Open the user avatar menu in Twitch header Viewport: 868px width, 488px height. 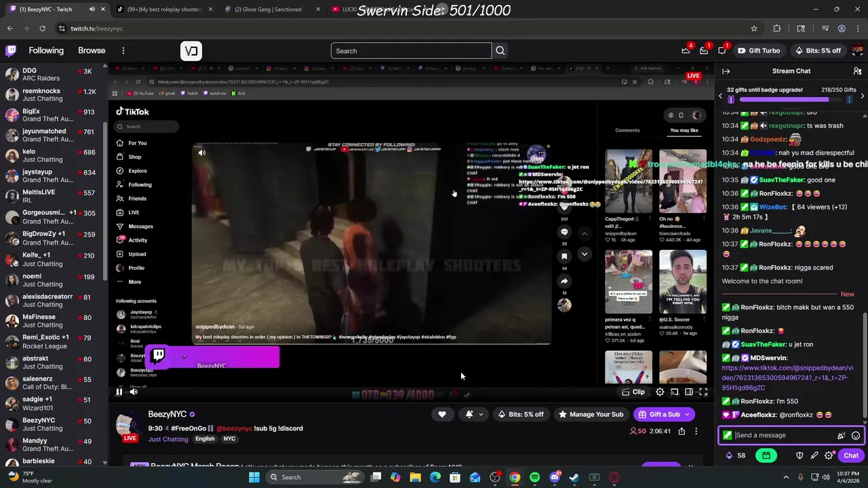[x=858, y=51]
